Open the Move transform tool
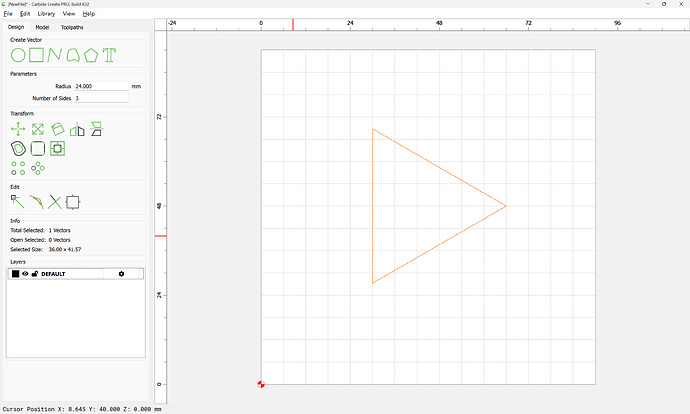Viewport: 690px width, 414px height. 18,129
